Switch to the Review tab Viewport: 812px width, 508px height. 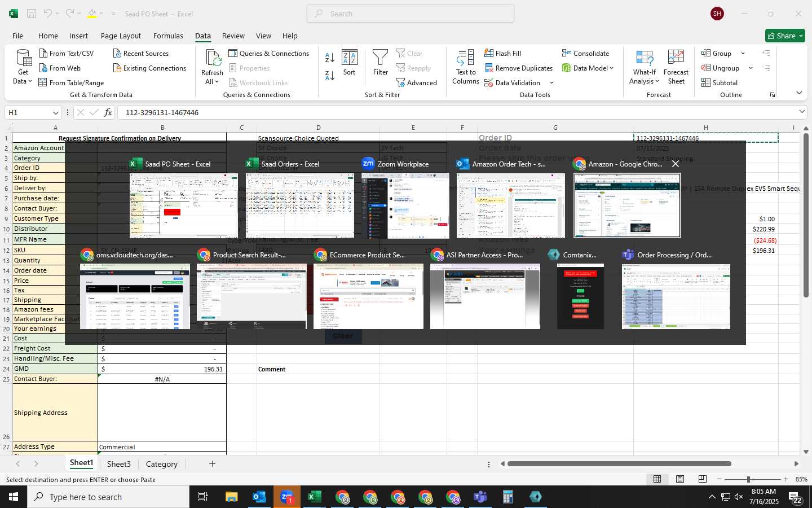click(233, 36)
